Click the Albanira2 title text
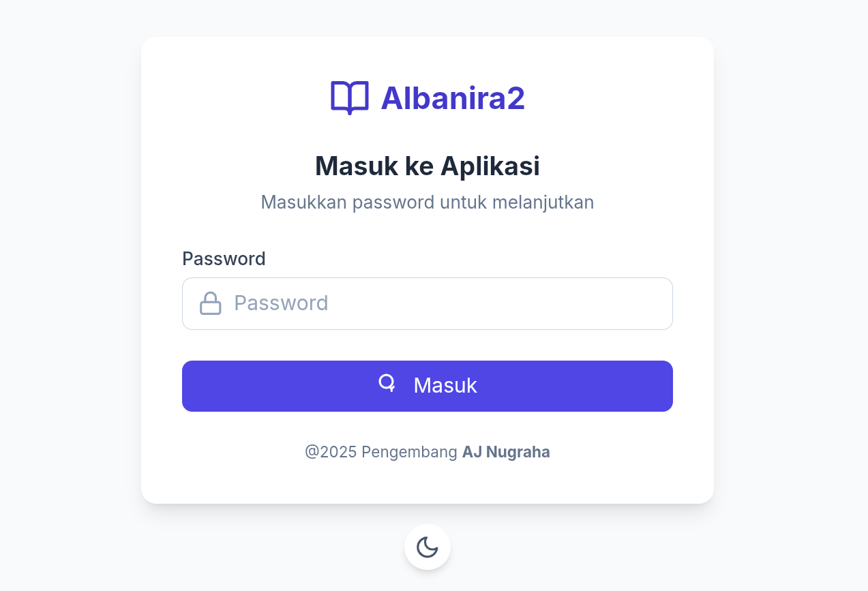Image resolution: width=868 pixels, height=591 pixels. point(452,97)
